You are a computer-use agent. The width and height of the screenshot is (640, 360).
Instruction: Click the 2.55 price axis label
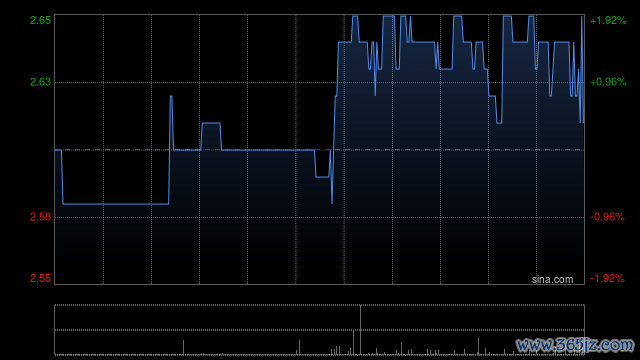(x=40, y=278)
